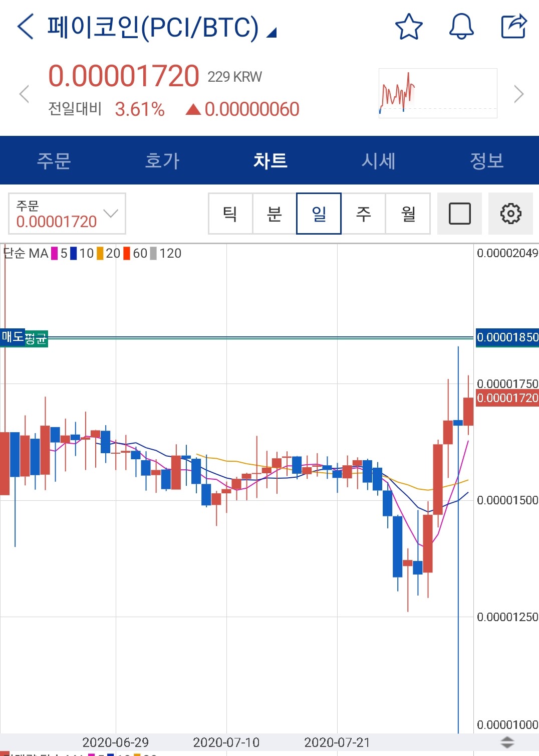Select the 일 chart interval
539x756 pixels.
click(319, 214)
